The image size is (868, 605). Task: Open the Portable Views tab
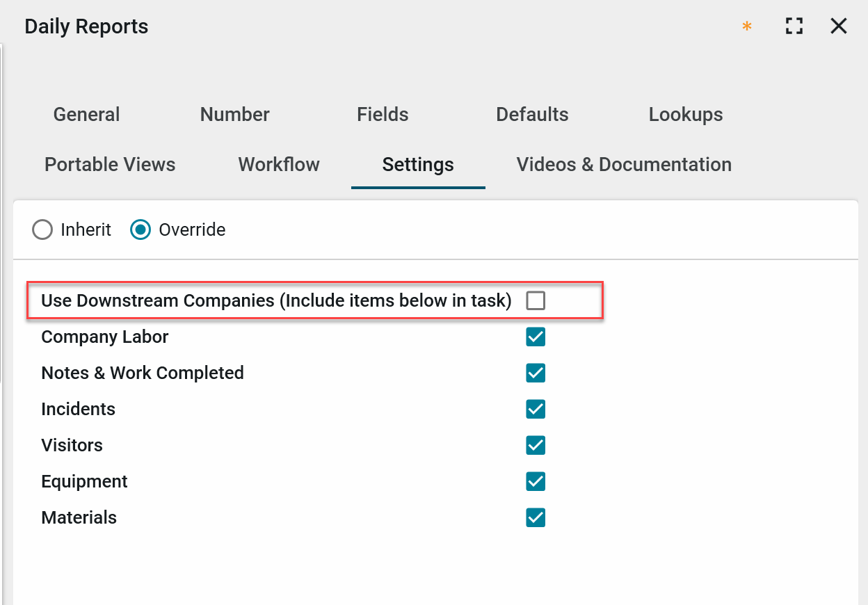tap(110, 165)
